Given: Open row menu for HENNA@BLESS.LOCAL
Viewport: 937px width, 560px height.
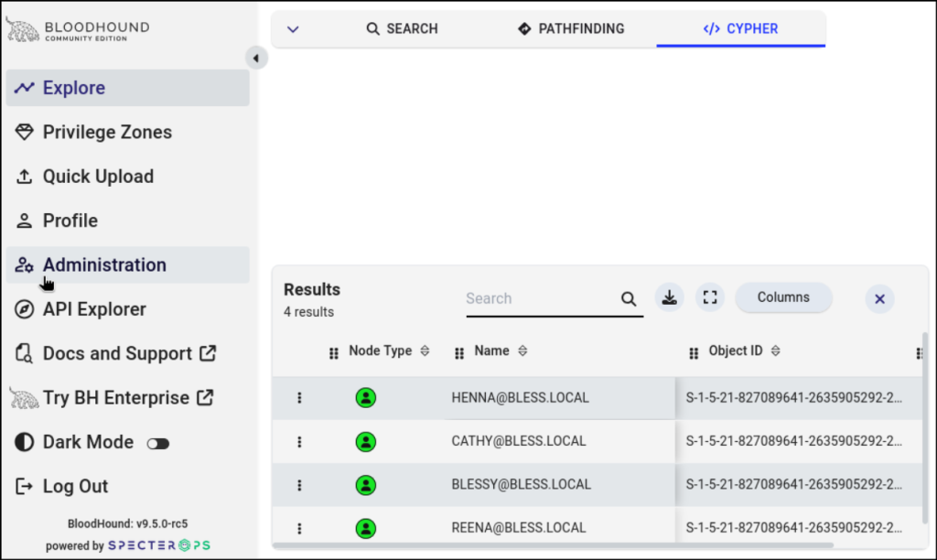Looking at the screenshot, I should coord(299,398).
